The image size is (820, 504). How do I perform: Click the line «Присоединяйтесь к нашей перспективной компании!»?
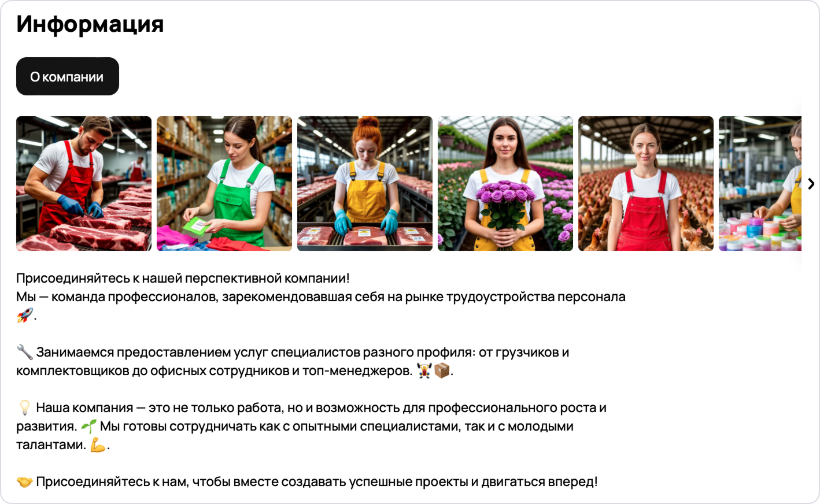183,278
